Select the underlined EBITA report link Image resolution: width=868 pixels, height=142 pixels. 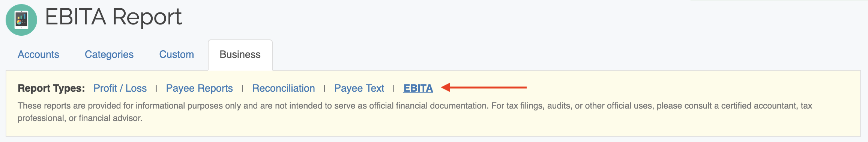418,88
